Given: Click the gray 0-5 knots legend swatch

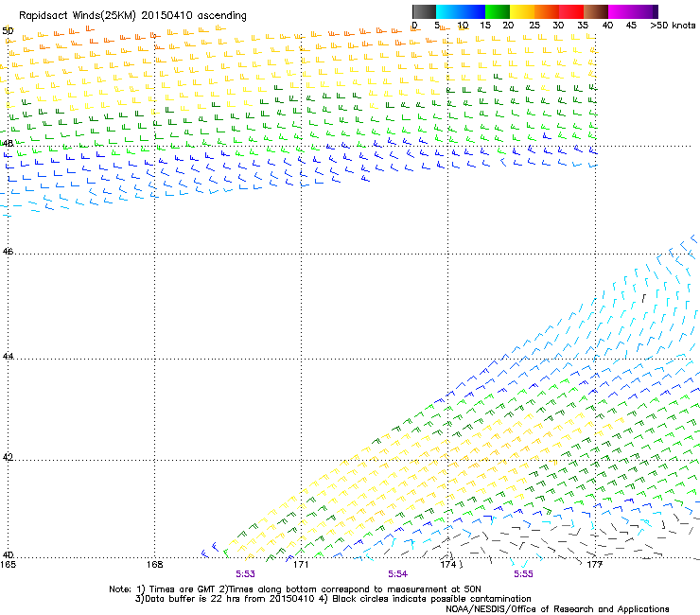Looking at the screenshot, I should 424,11.
